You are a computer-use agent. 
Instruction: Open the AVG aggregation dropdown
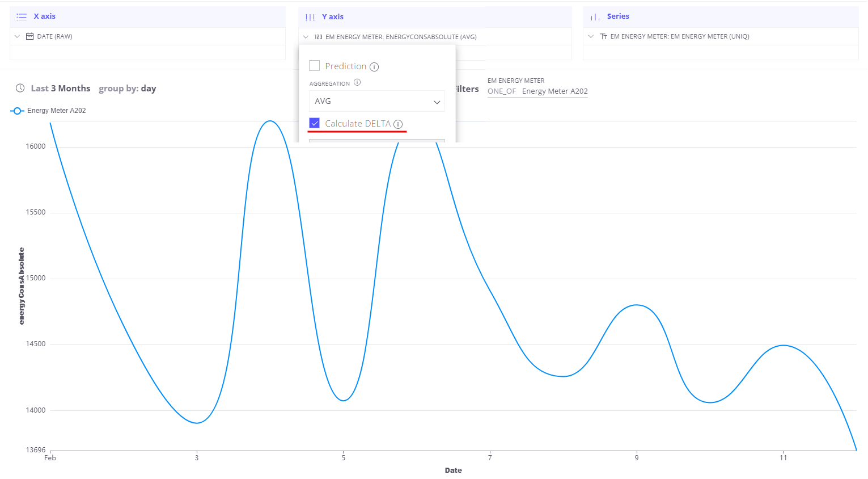[377, 101]
